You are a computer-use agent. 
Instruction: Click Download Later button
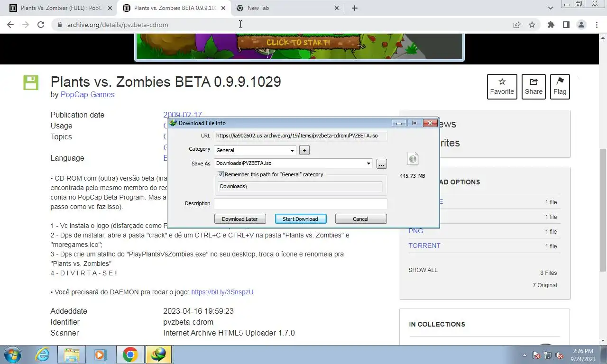click(x=240, y=219)
